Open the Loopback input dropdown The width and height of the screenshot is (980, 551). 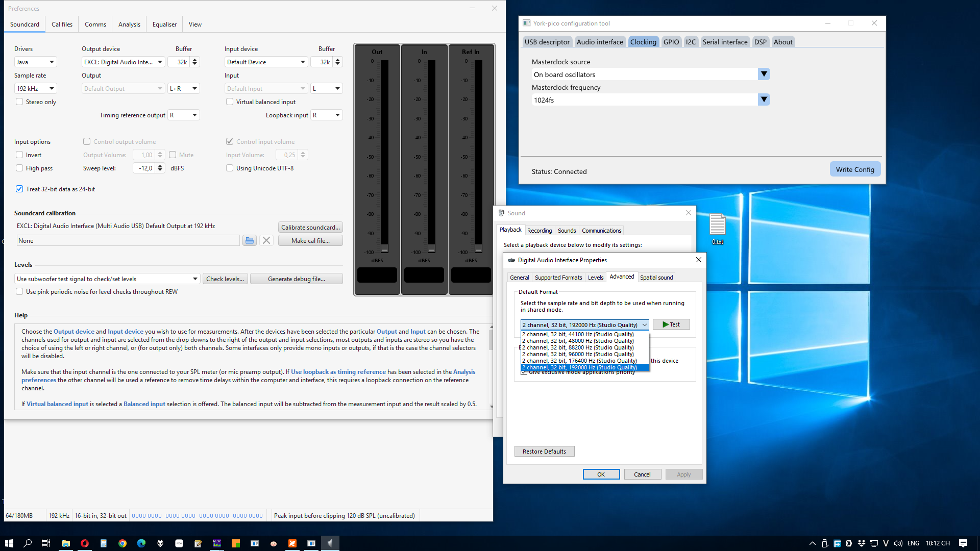point(326,115)
